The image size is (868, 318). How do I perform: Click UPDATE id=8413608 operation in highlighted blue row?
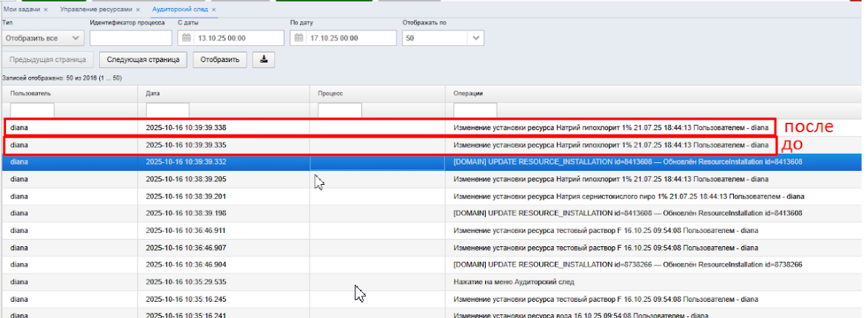pos(628,162)
